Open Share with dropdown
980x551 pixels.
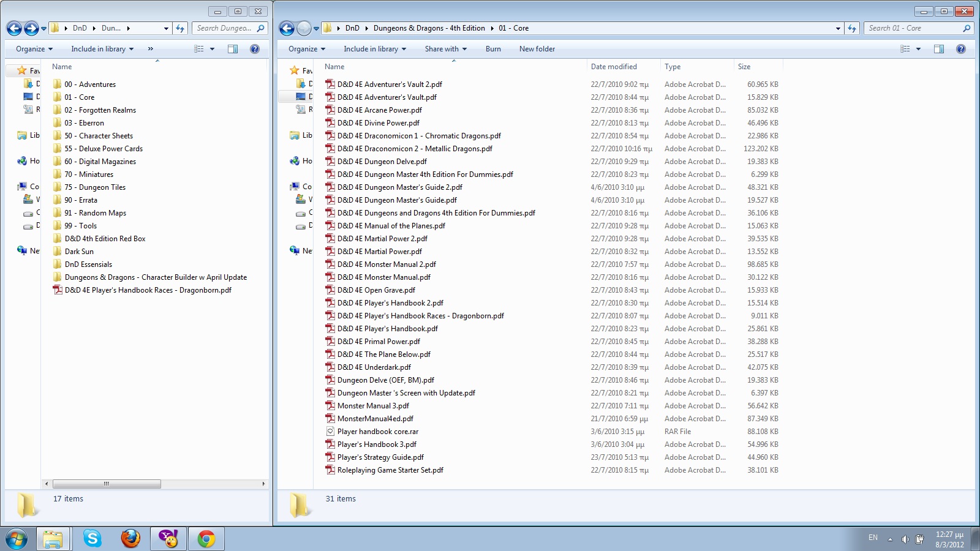pos(446,49)
